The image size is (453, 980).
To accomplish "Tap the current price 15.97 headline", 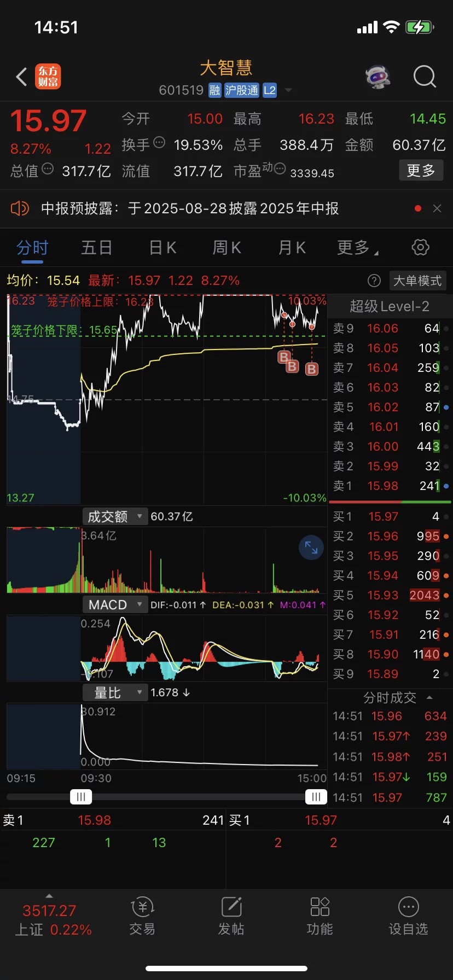I will point(49,121).
